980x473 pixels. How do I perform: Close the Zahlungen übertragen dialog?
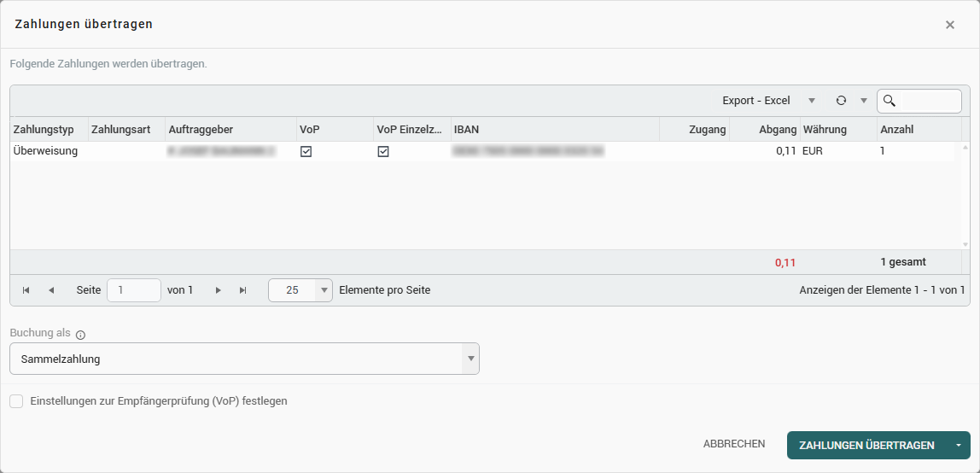click(950, 25)
